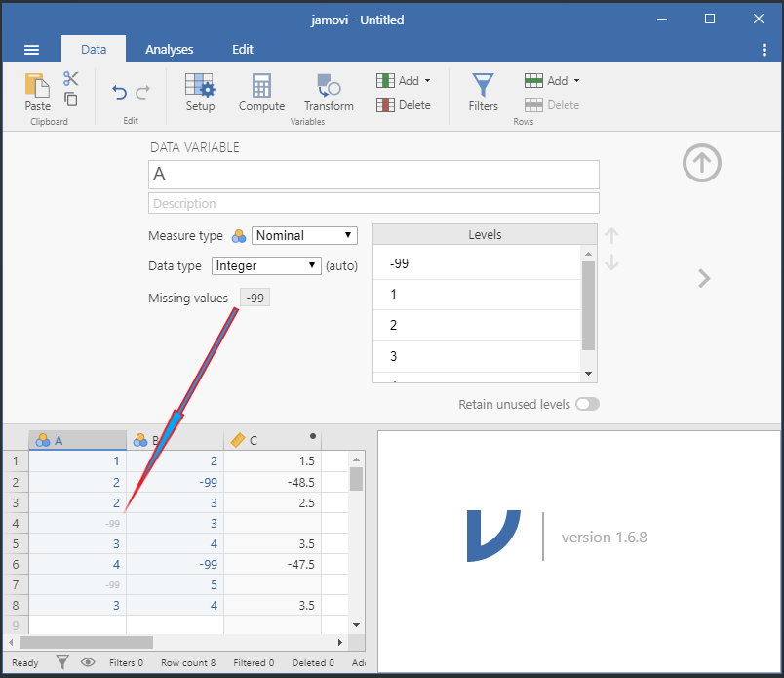Viewport: 784px width, 678px height.
Task: Open Data type Integer dropdown
Action: point(266,265)
